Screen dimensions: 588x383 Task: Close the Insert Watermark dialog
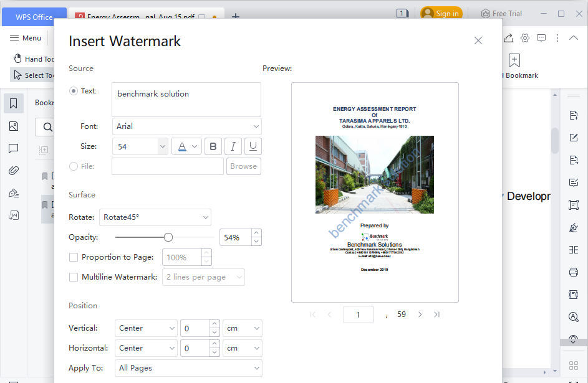[478, 40]
